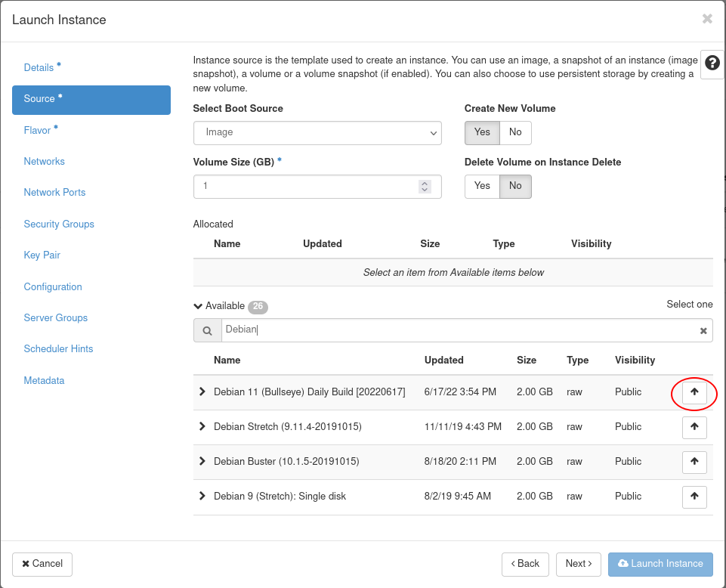Allocate Debian Stretch 9.11.4 image with up arrow
The image size is (726, 588).
pyautogui.click(x=694, y=427)
